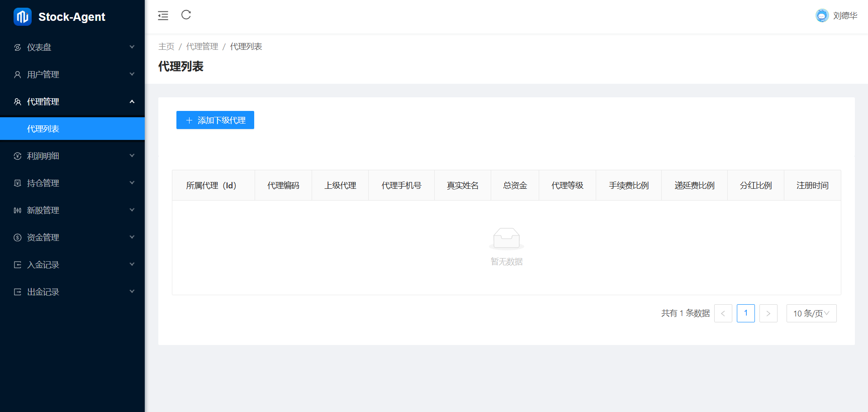Click the user avatar icon for 刘德华

tap(821, 16)
